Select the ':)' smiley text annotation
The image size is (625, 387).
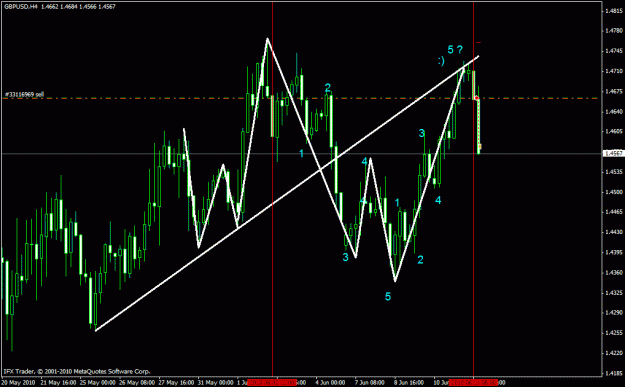pos(441,61)
